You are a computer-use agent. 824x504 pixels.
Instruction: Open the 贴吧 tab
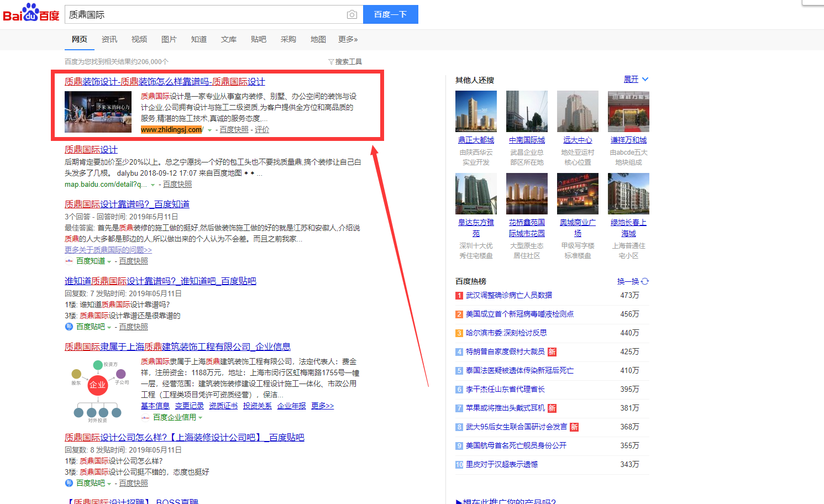(x=259, y=39)
